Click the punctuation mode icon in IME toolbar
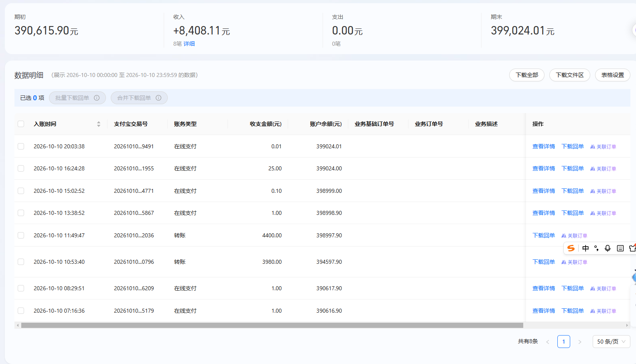Image resolution: width=636 pixels, height=364 pixels. 597,249
